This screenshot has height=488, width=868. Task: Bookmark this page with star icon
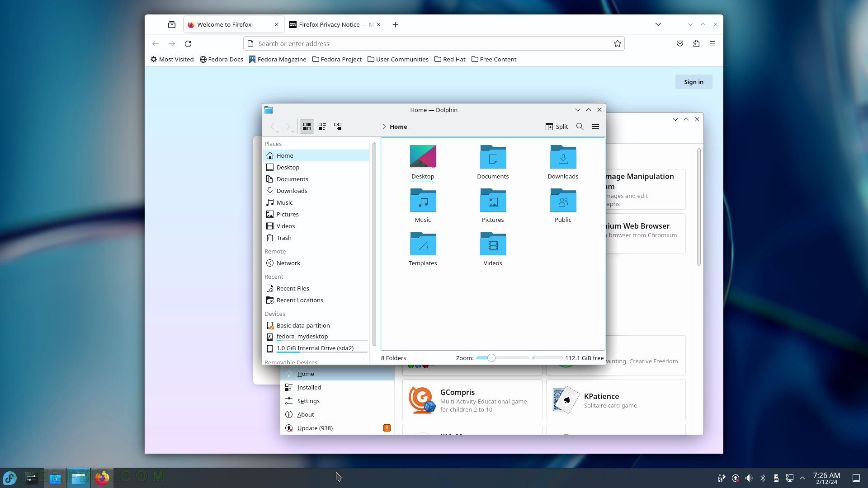click(x=617, y=43)
